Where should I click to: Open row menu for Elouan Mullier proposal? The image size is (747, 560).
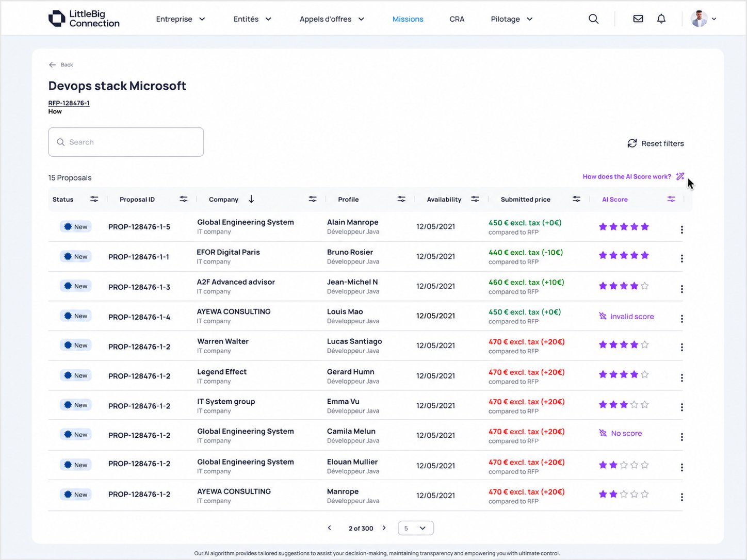[x=682, y=467]
